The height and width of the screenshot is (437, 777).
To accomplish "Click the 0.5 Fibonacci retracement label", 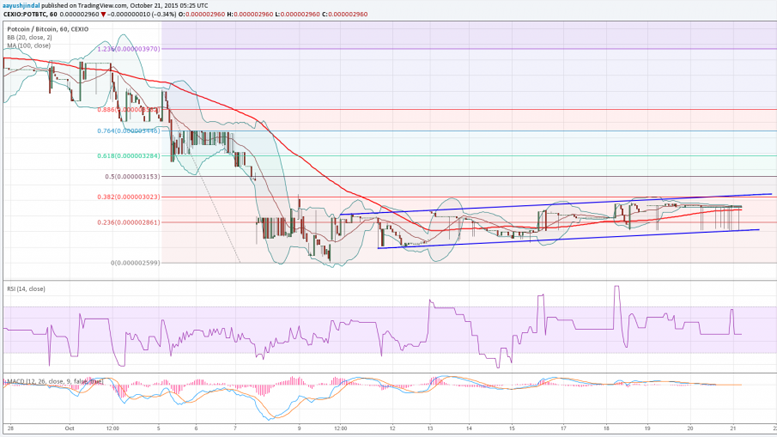I will [x=132, y=176].
